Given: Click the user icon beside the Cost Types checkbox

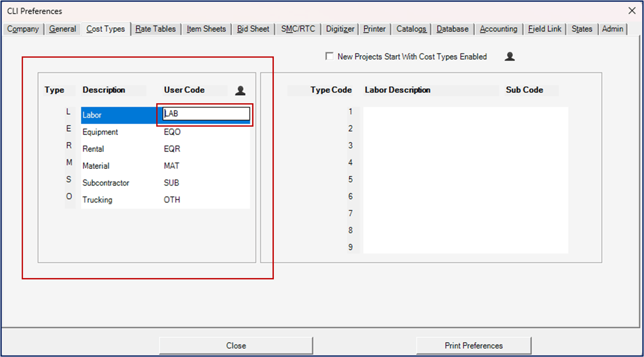Looking at the screenshot, I should coord(510,56).
